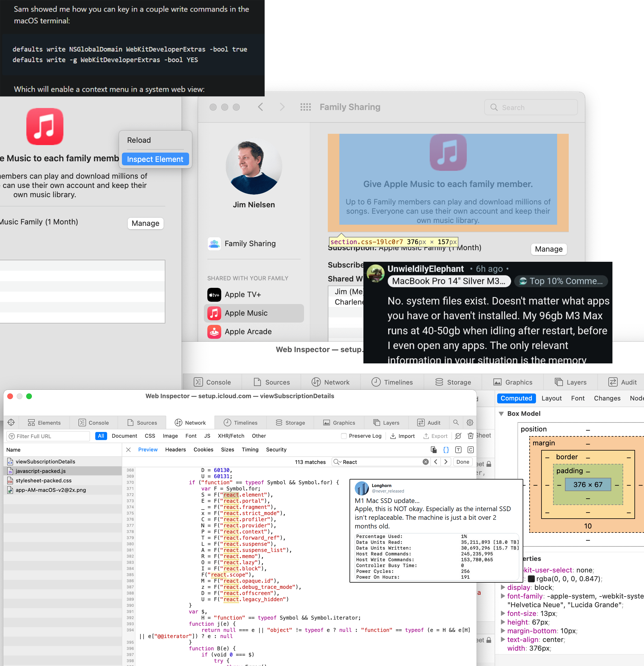Open the Audit tab in the background Web Inspector
644x666 pixels.
[622, 382]
